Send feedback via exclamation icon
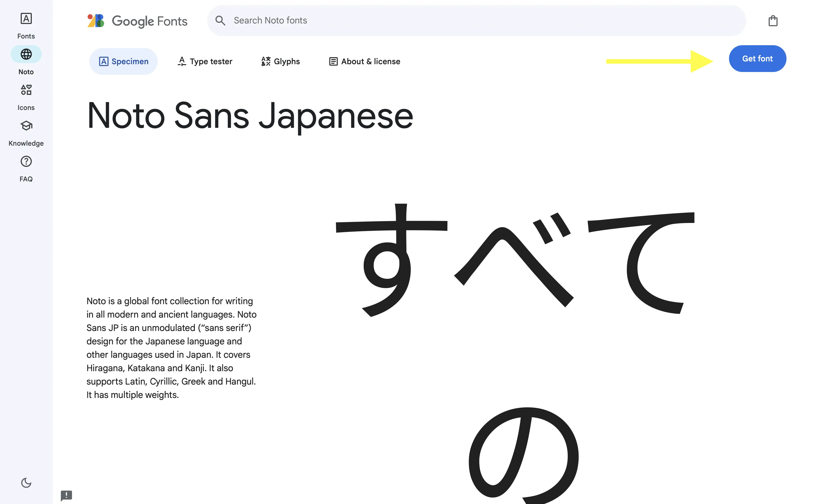 coord(66,495)
